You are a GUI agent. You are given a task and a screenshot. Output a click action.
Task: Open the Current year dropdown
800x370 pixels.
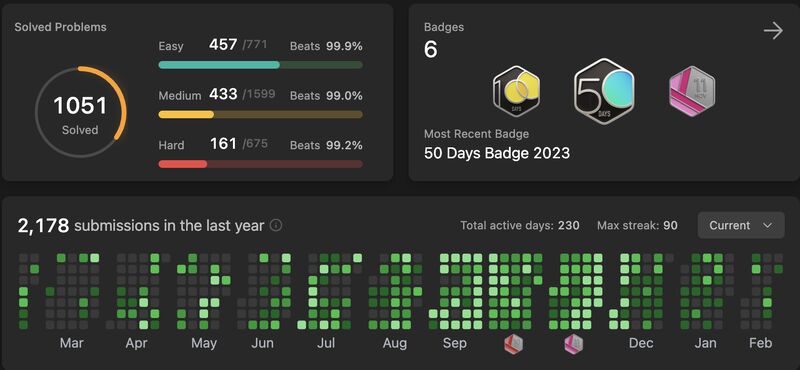pyautogui.click(x=741, y=225)
